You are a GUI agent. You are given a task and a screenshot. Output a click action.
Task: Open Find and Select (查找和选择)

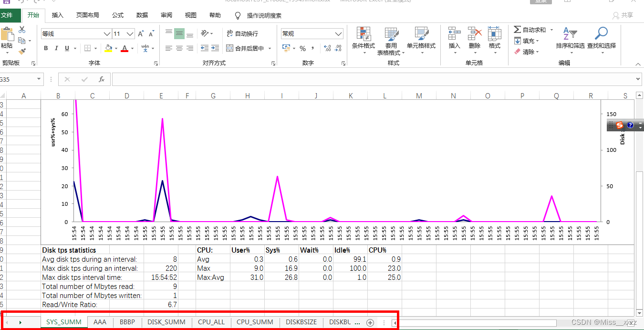[x=601, y=40]
